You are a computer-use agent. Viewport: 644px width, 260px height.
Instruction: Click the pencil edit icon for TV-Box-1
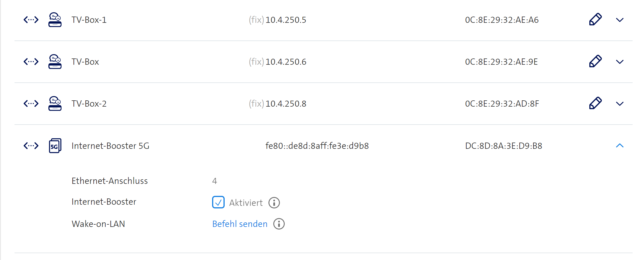[x=595, y=19]
